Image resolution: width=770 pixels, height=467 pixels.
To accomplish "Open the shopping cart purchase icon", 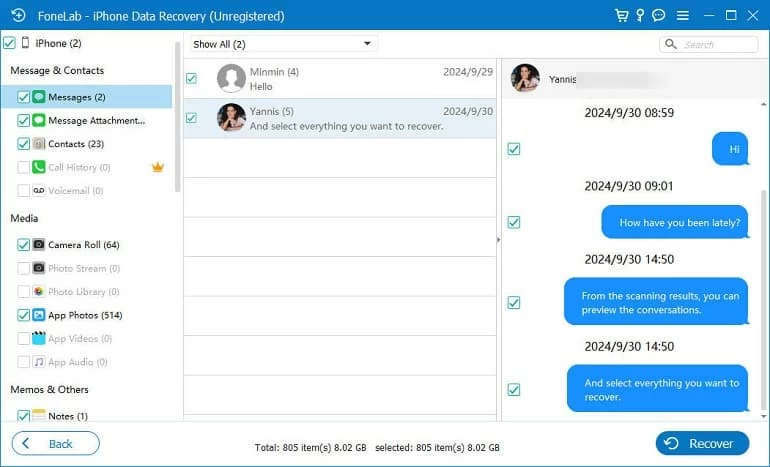I will [622, 15].
